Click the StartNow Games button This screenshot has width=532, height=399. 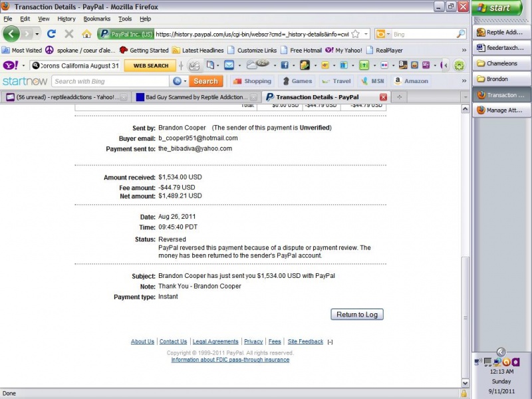tap(297, 81)
